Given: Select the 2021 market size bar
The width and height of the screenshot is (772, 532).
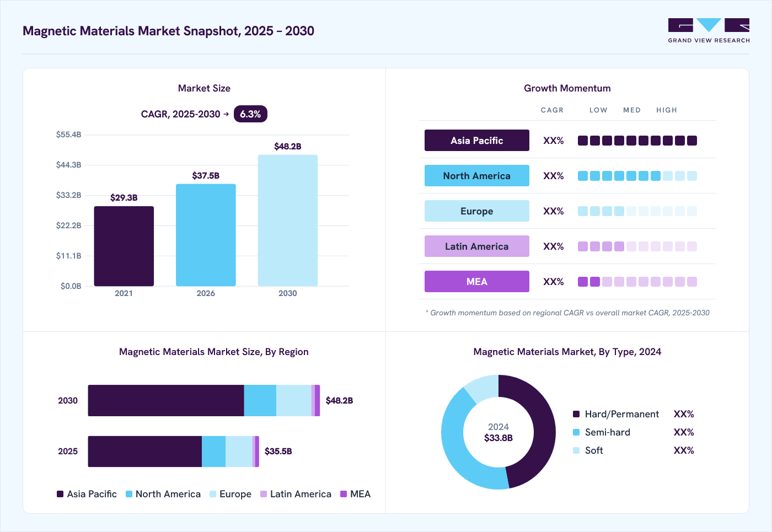Looking at the screenshot, I should click(124, 246).
